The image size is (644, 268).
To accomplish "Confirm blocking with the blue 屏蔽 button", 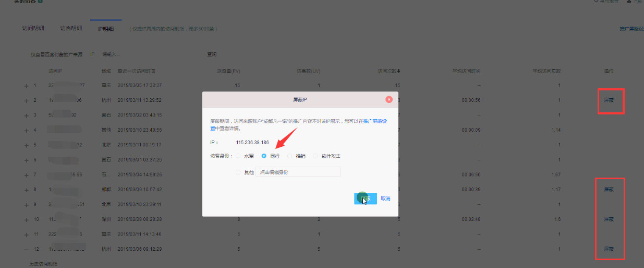I will 365,199.
